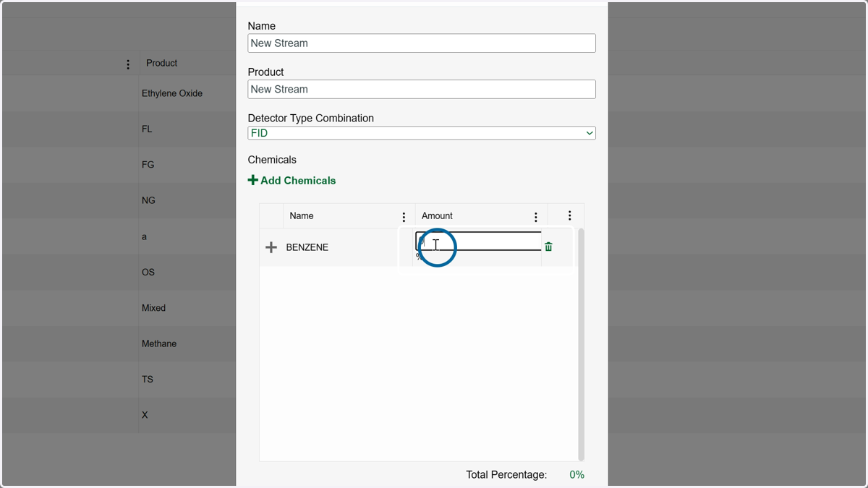Click the green plus icon beside Add Chemicals

tap(252, 180)
